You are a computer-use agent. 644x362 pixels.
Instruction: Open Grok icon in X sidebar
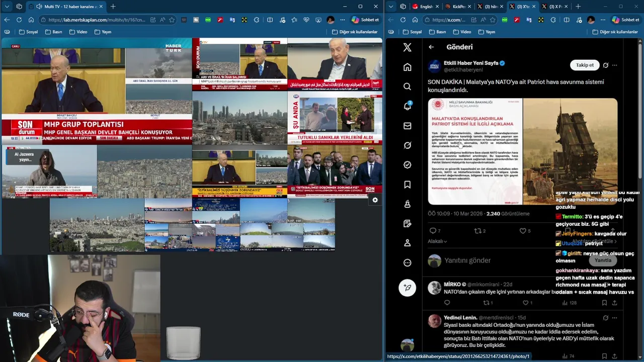(408, 145)
